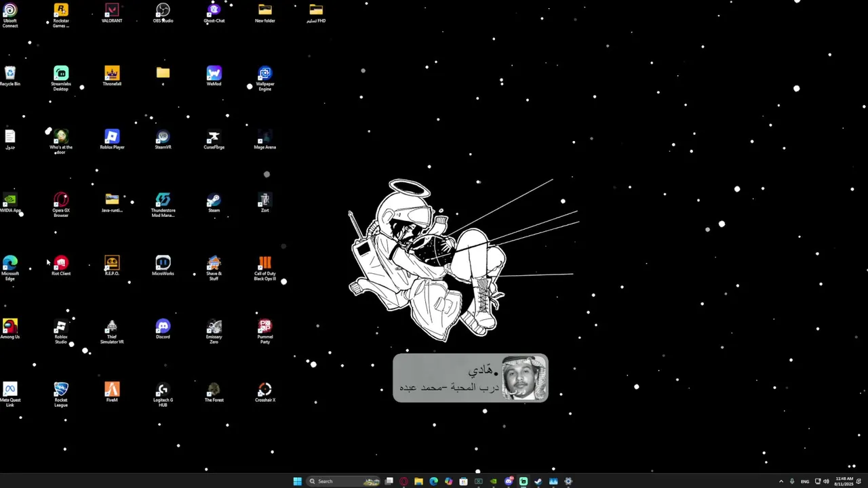Select the CurseForge desktop shortcut
Viewport: 868px width, 488px height.
point(214,140)
